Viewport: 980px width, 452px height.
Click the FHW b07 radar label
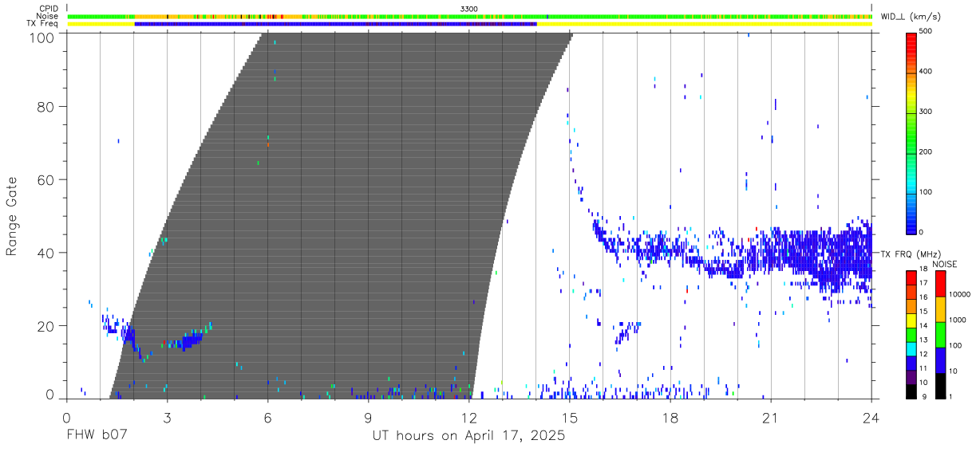point(98,436)
